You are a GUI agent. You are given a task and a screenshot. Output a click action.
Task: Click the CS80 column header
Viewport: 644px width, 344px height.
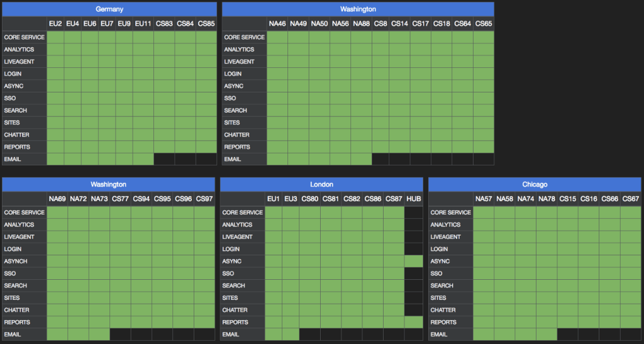pos(309,199)
